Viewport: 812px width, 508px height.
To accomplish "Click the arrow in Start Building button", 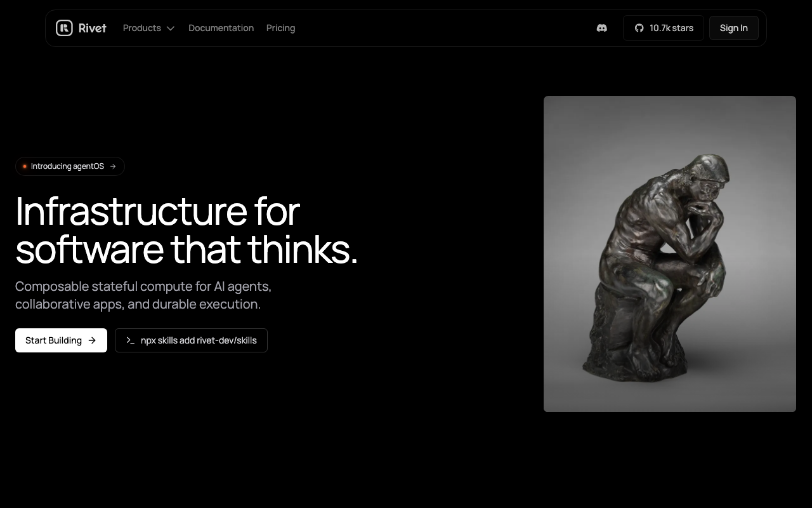I will pos(92,340).
